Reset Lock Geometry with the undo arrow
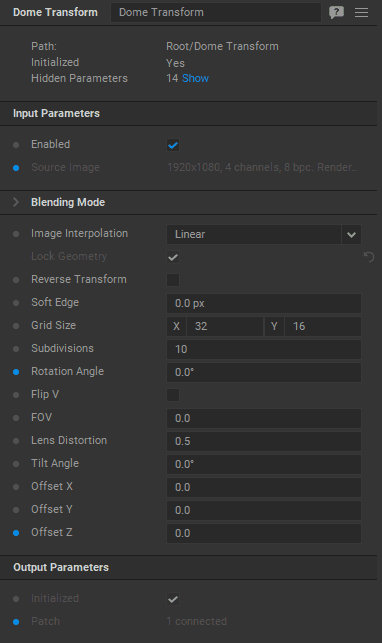Screen dimensions: 382x643 pyautogui.click(x=369, y=257)
